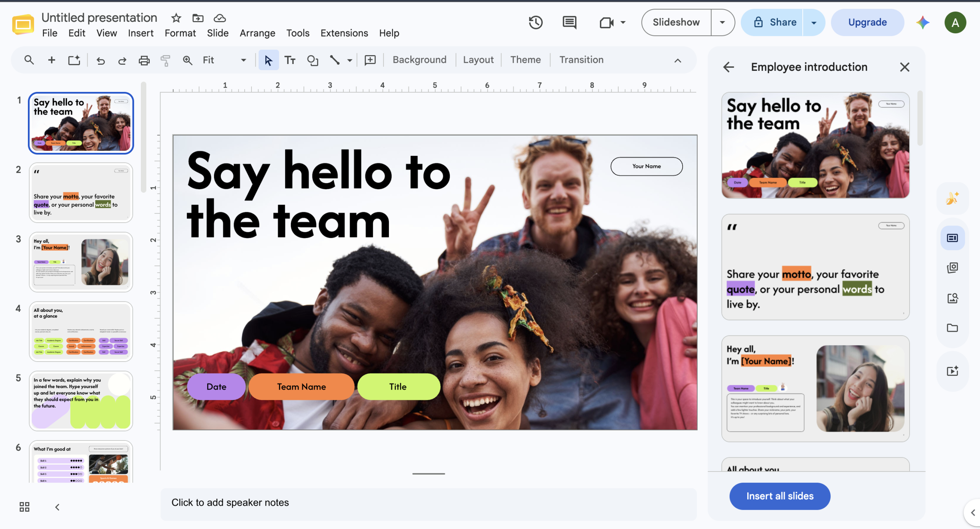
Task: Click the Google Slides home logo
Action: click(23, 25)
